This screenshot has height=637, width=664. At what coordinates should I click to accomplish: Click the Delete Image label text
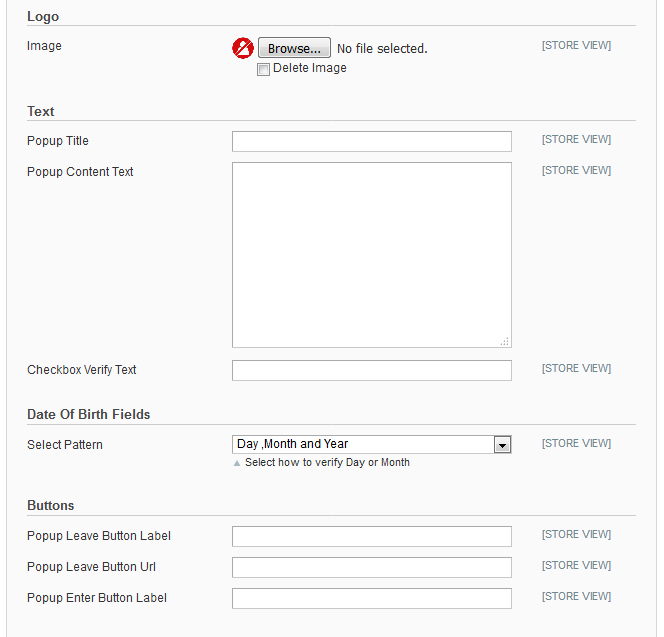pos(310,68)
